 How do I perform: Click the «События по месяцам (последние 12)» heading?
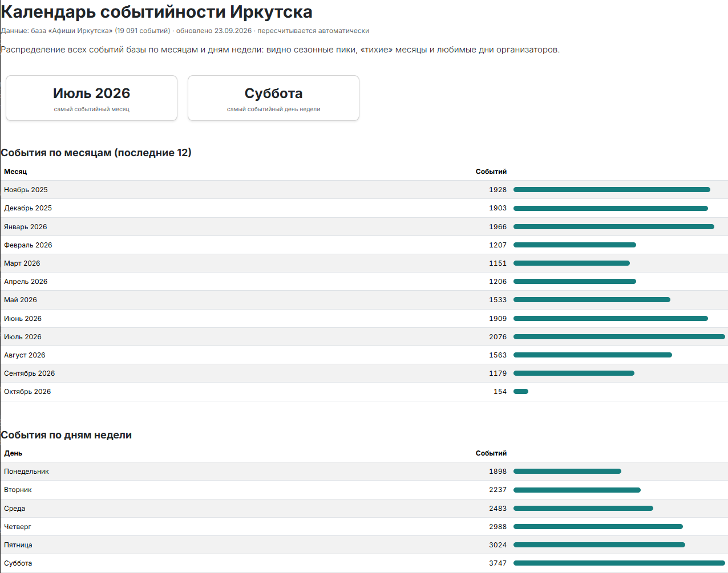click(96, 153)
